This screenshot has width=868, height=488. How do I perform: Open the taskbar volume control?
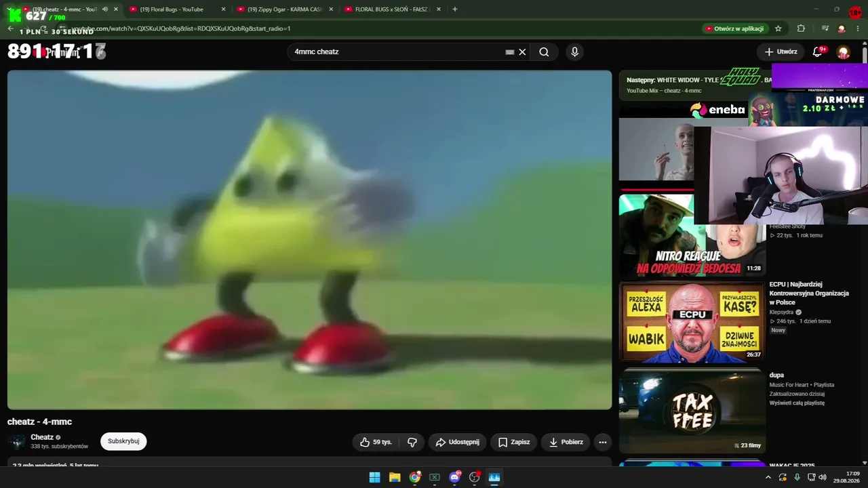[x=822, y=477]
